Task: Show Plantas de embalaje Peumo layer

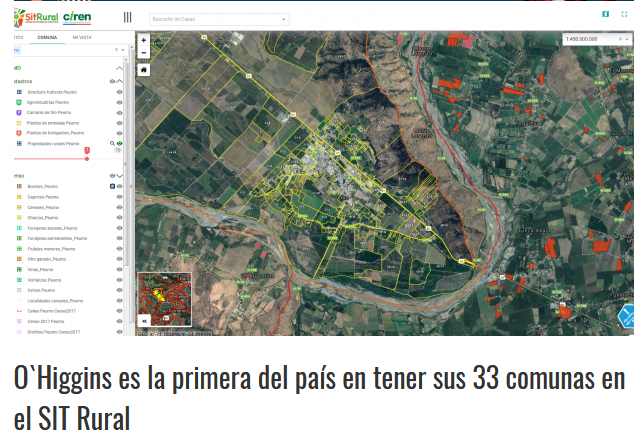Action: pos(119,123)
